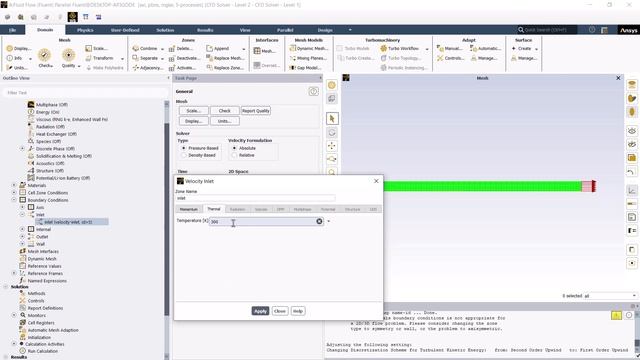Click the Check button in General panel

point(224,111)
